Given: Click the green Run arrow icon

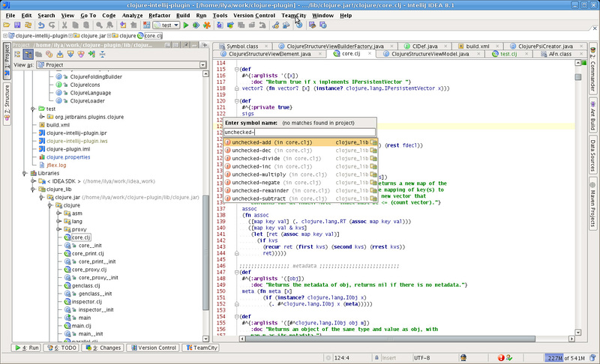Looking at the screenshot, I should tap(186, 25).
